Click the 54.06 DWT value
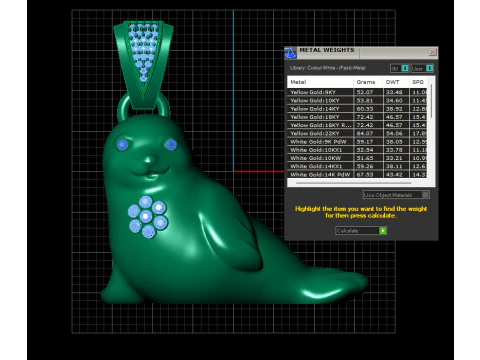480x360 pixels. pos(394,133)
